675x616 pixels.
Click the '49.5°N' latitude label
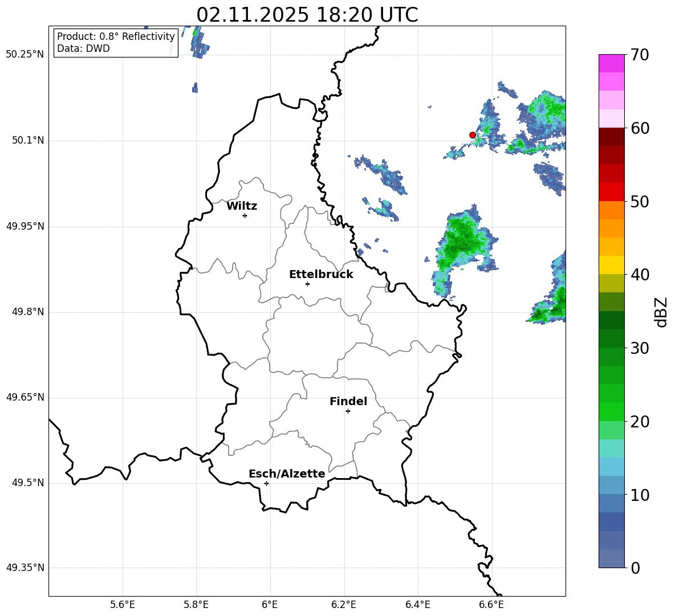[x=28, y=483]
